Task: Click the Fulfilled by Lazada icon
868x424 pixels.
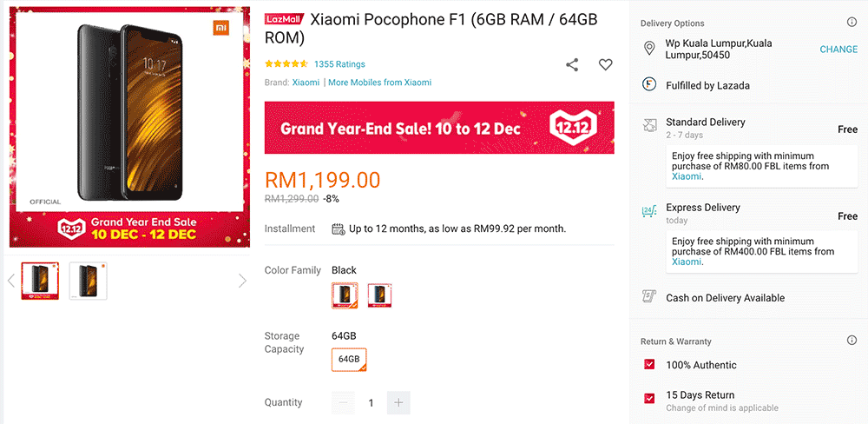Action: 649,85
